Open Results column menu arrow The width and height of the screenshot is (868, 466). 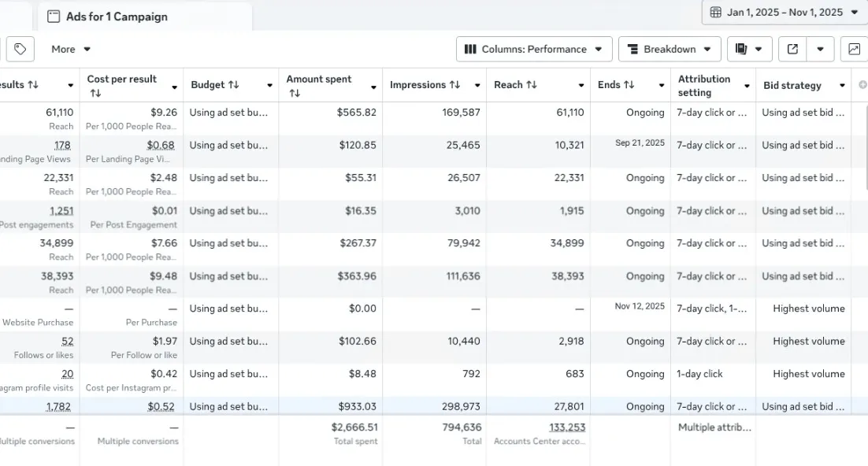[x=70, y=85]
